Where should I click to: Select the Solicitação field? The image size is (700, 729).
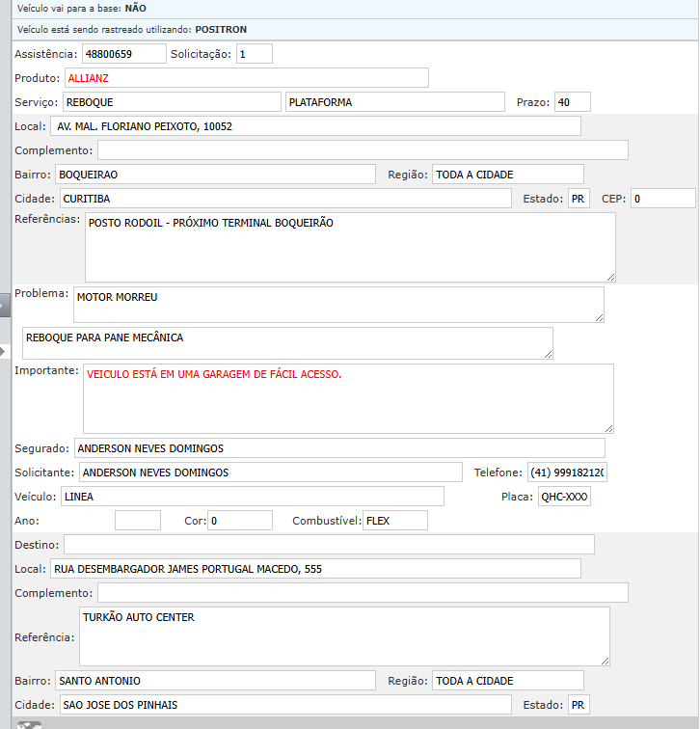(254, 54)
